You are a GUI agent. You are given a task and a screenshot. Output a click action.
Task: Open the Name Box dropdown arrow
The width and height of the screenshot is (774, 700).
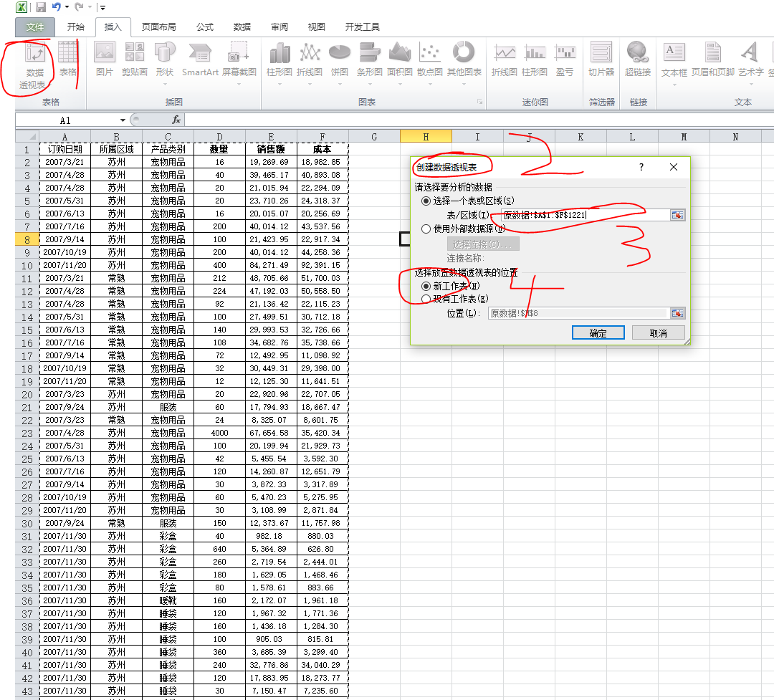click(123, 120)
